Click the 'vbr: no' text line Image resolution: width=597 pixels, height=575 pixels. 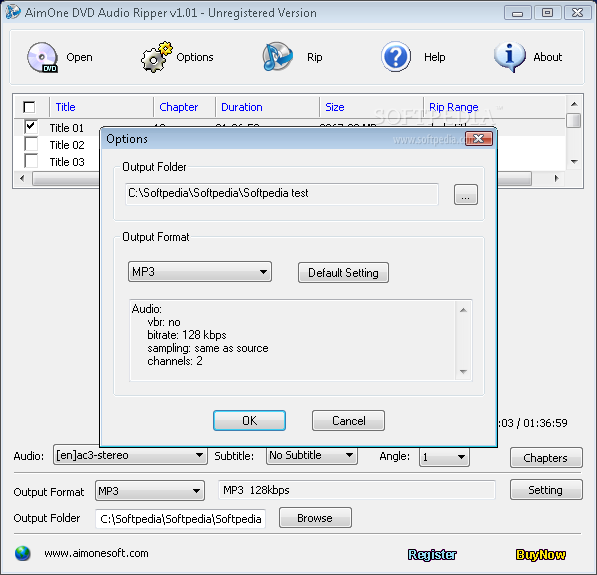164,322
